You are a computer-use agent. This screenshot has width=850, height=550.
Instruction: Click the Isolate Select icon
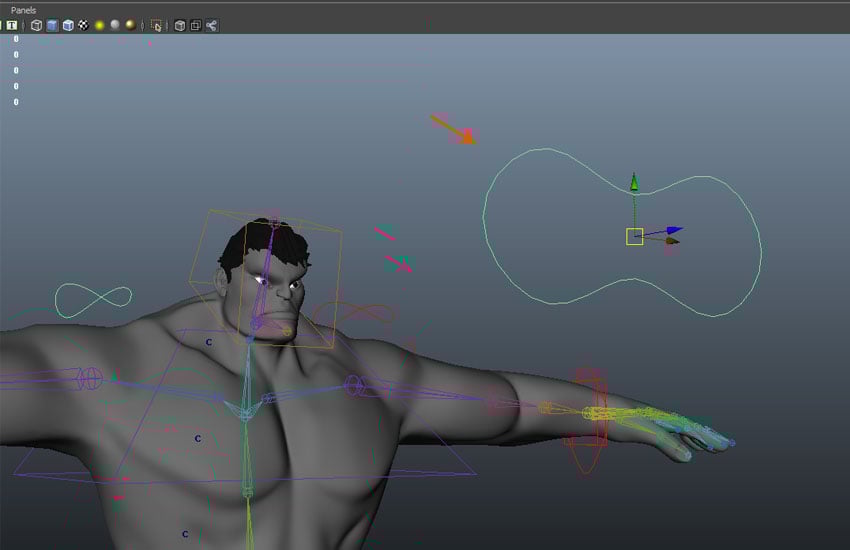(x=157, y=25)
